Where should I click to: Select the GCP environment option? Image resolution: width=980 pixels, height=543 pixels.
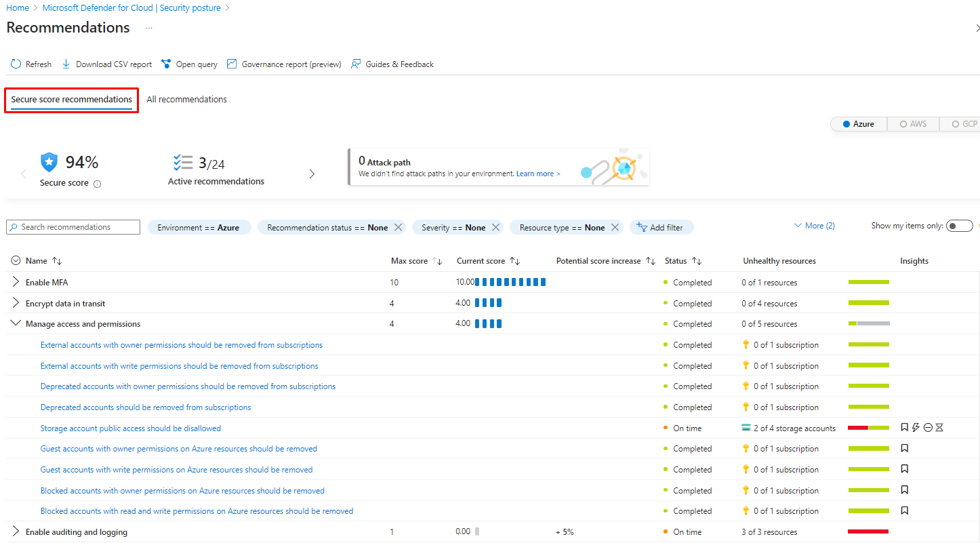[964, 124]
